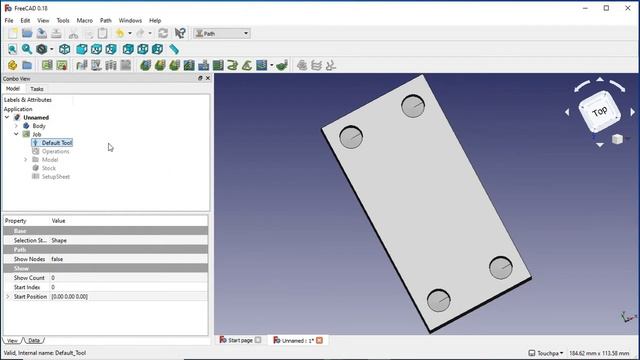
Task: Collapse the Unnamed document tree node
Action: 7,118
